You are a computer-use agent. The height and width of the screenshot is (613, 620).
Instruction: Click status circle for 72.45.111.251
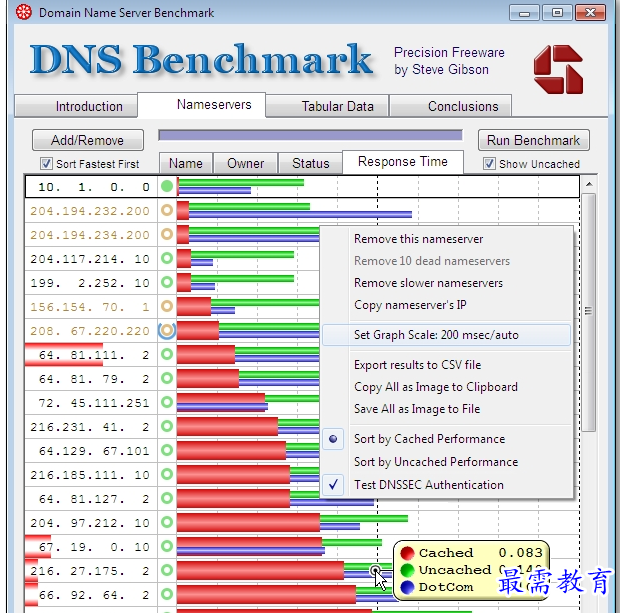(167, 402)
